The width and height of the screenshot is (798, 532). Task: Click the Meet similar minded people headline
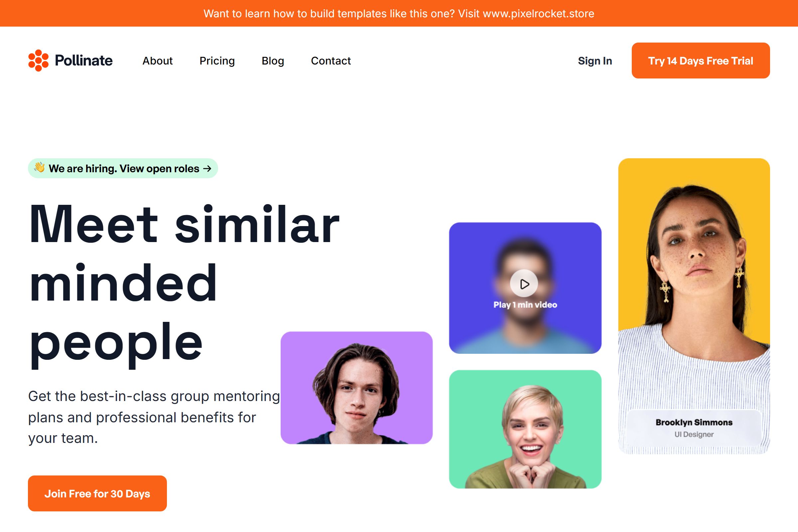click(x=184, y=283)
